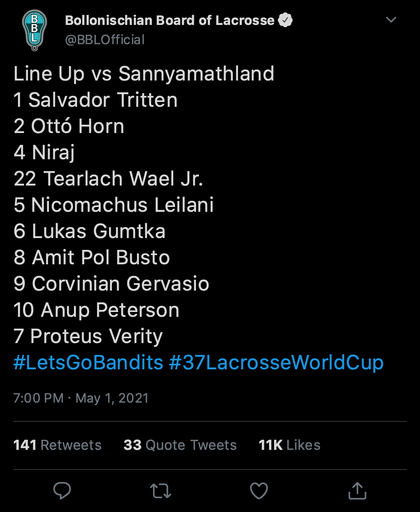Share the tweet via upload arrow icon
The height and width of the screenshot is (512, 420).
[x=357, y=491]
